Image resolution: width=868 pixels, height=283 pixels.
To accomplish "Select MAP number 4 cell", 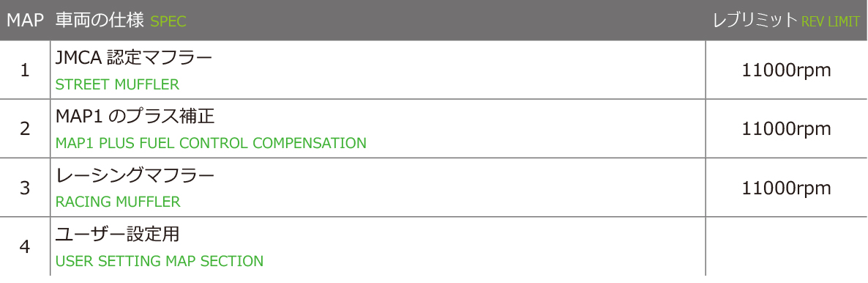I will [x=25, y=246].
